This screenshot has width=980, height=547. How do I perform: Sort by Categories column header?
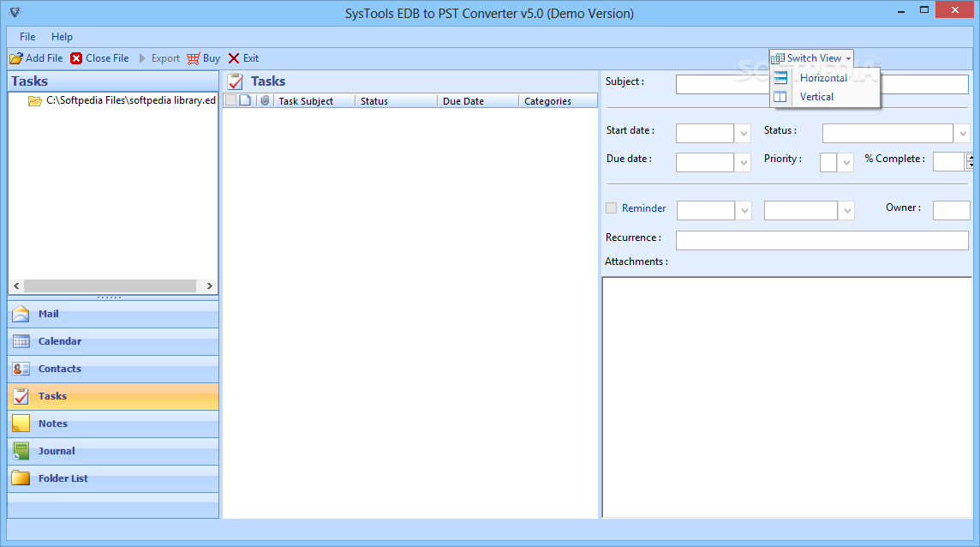point(558,101)
